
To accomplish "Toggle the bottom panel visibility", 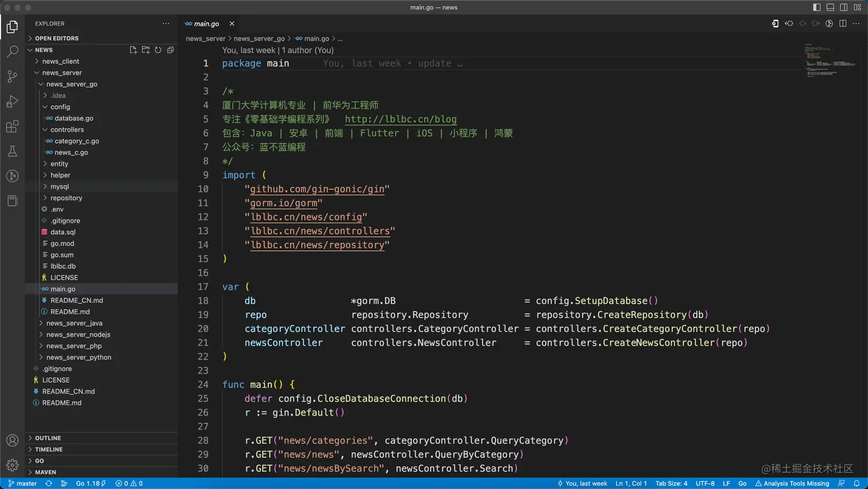I will 830,7.
